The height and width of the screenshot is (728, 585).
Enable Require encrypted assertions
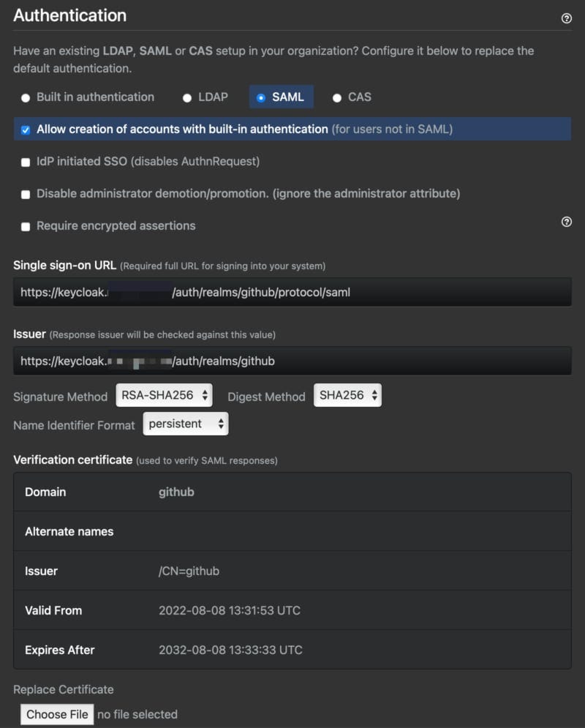(25, 226)
